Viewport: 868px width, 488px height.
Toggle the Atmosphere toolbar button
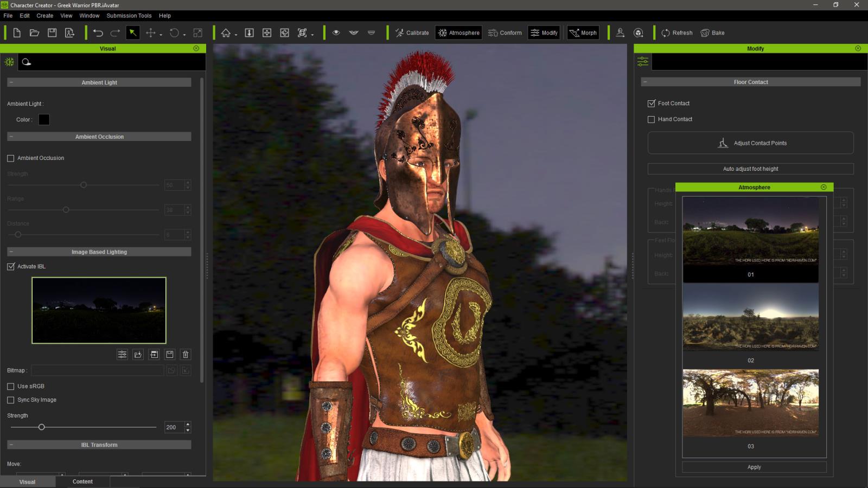(459, 33)
